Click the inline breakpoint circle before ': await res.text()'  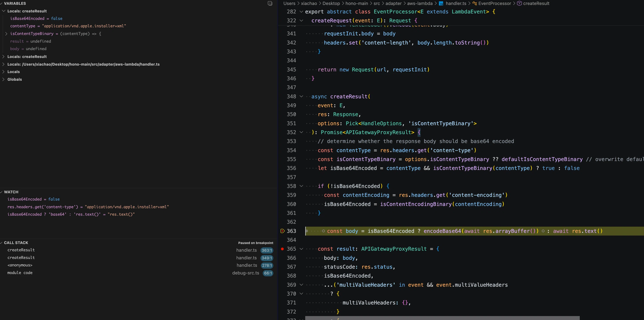click(543, 231)
